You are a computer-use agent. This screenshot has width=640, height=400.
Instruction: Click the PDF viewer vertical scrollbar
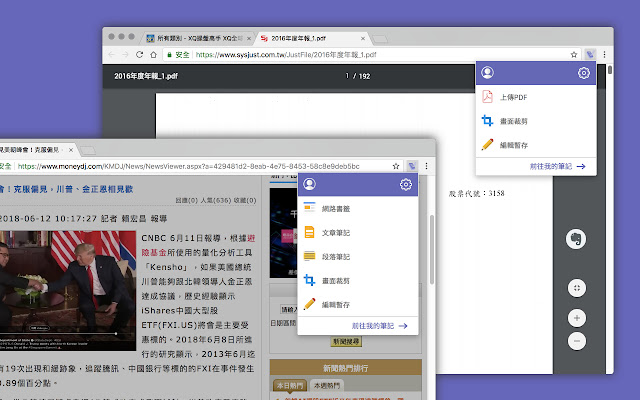[610, 70]
